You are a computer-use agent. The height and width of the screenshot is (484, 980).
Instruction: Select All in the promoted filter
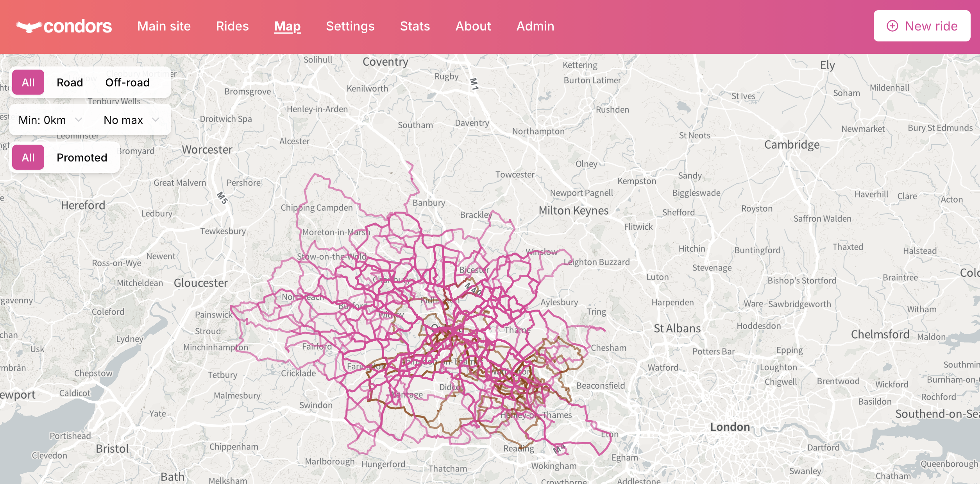(28, 158)
